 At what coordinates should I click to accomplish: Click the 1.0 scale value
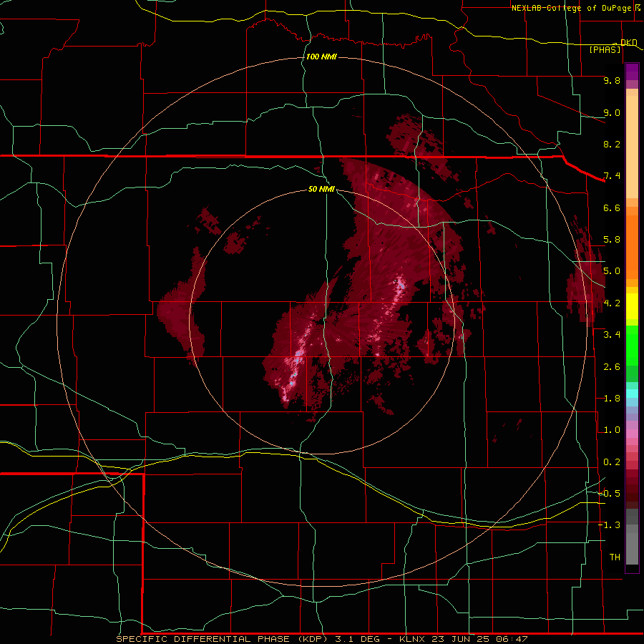point(612,430)
